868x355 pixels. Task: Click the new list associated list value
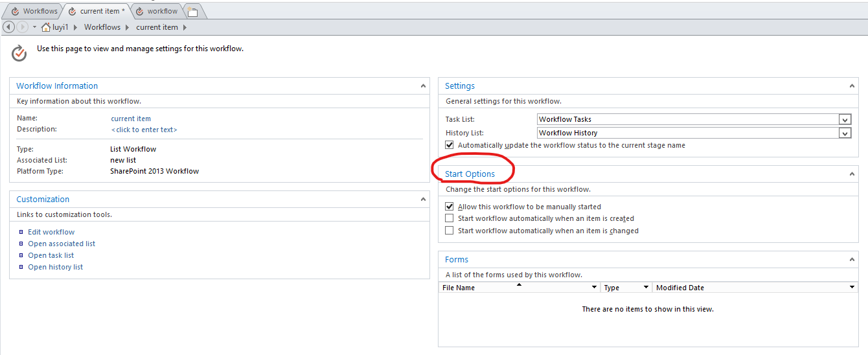point(123,160)
